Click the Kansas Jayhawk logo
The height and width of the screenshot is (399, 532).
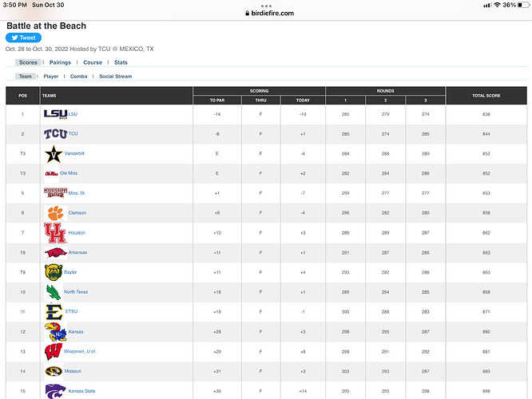(56, 331)
